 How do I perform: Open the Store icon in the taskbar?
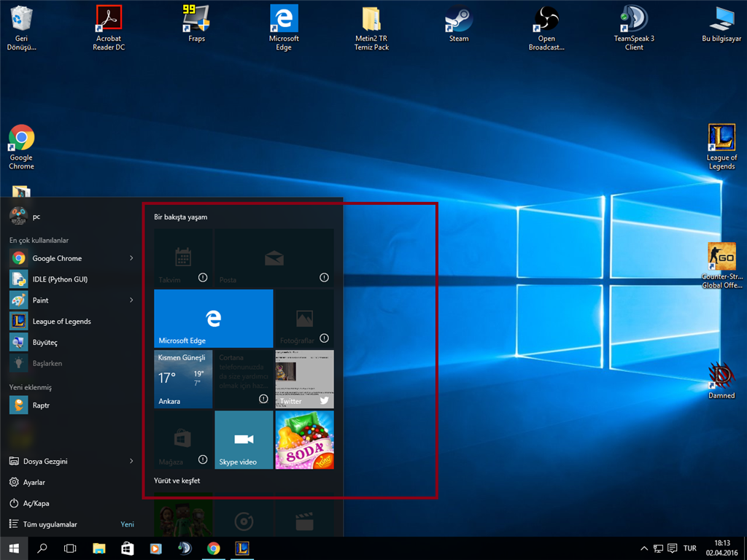pyautogui.click(x=127, y=548)
